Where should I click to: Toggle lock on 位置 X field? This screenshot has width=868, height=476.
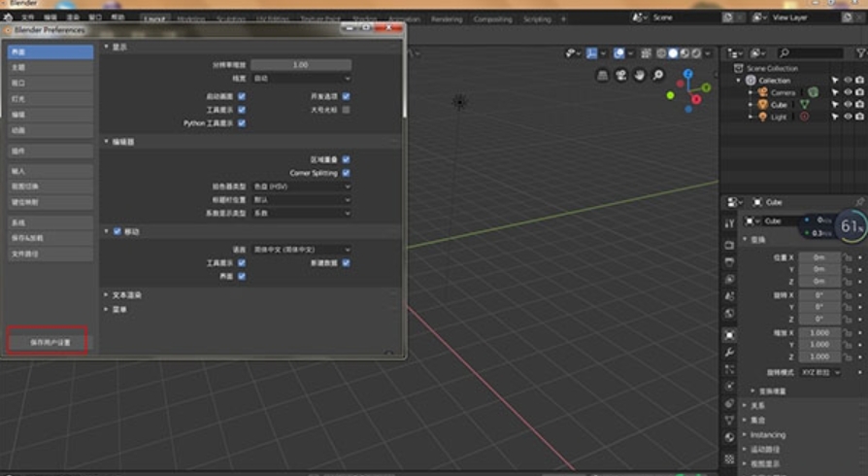coord(847,257)
